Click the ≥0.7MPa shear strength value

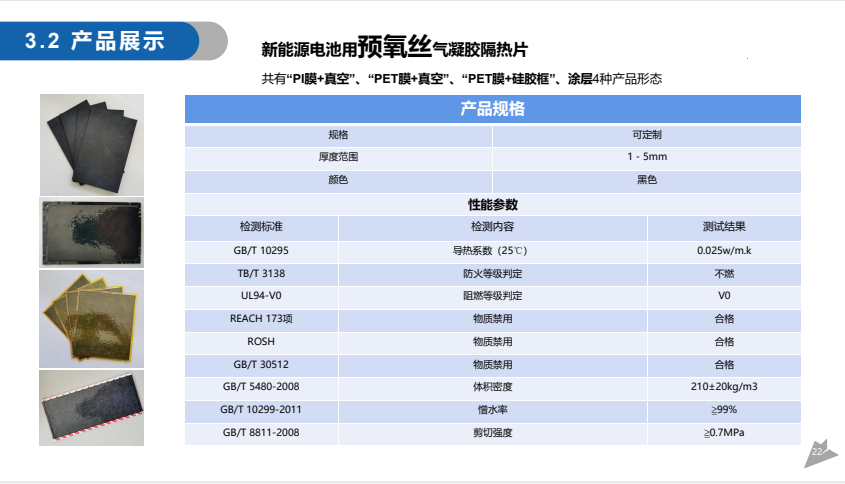[724, 433]
